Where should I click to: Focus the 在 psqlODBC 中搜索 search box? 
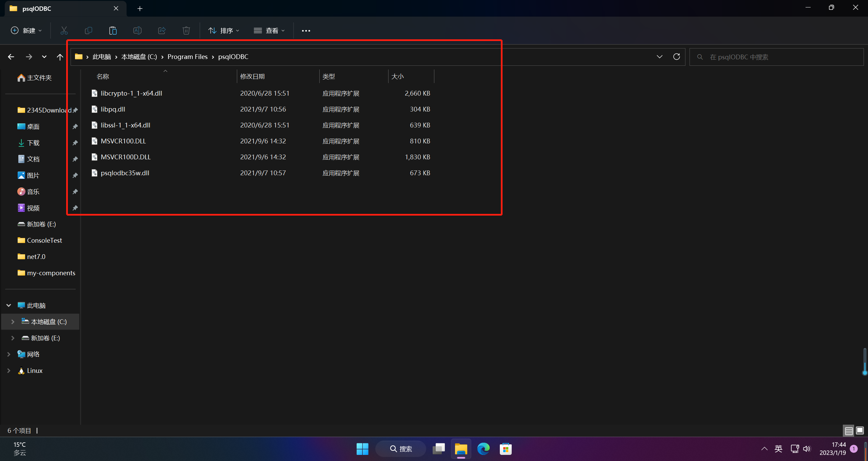(777, 57)
